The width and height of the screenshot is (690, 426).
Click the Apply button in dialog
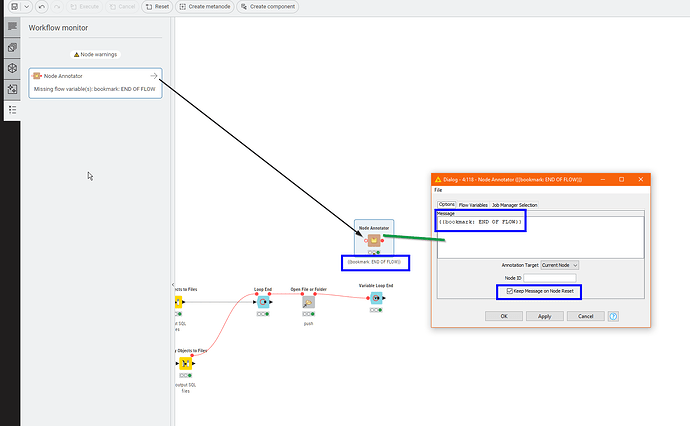(544, 316)
